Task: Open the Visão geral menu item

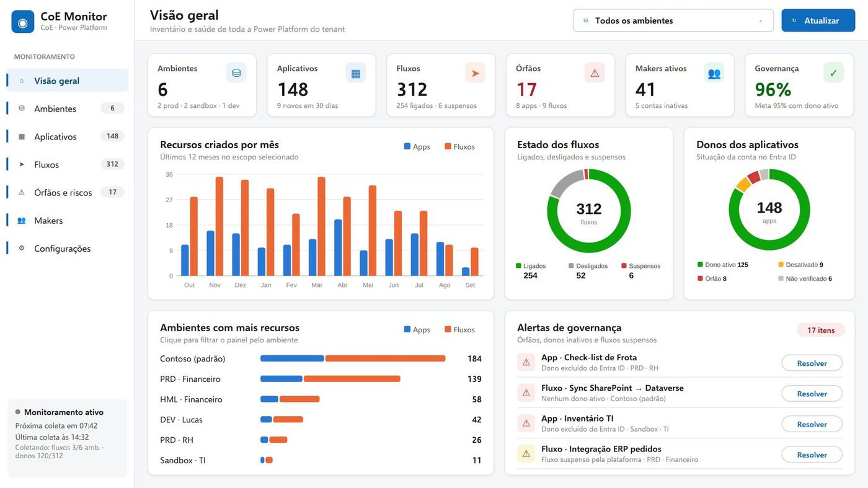Action: [x=68, y=81]
